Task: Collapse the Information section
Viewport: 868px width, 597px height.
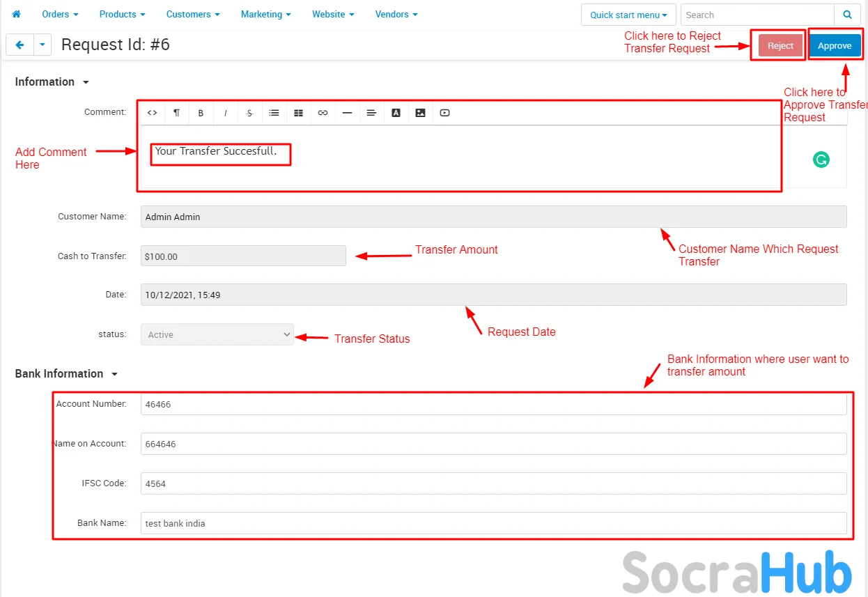Action: click(x=52, y=82)
